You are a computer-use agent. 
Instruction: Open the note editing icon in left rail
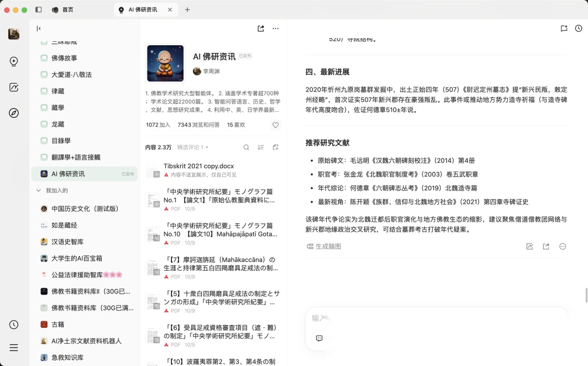(x=14, y=87)
